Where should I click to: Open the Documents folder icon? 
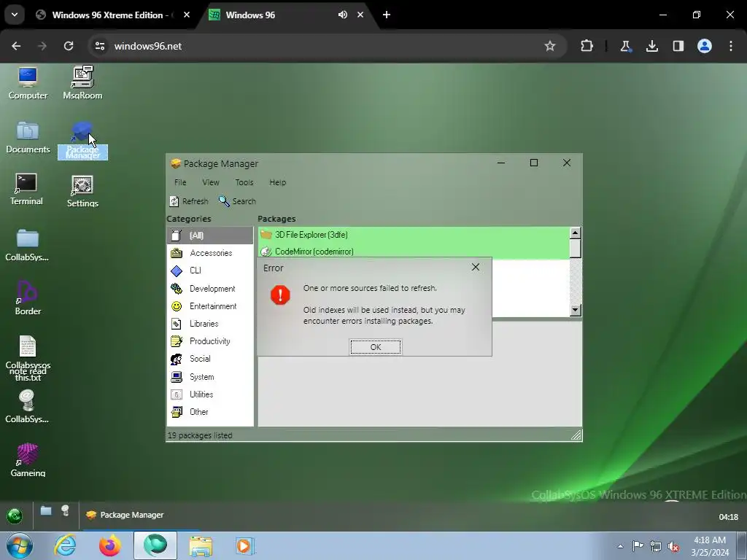(x=28, y=138)
